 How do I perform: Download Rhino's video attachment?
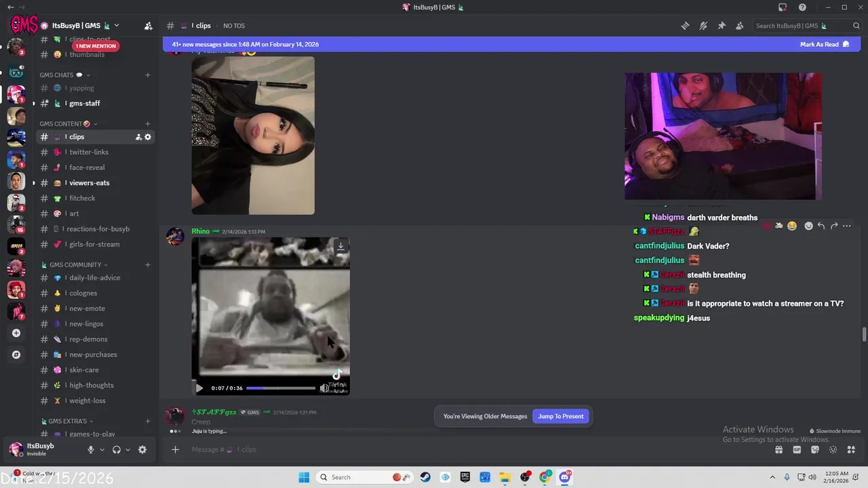(x=340, y=246)
